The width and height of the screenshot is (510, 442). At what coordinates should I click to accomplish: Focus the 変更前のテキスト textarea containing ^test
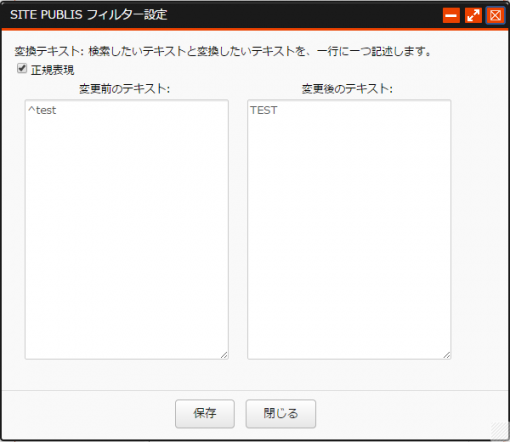127,229
